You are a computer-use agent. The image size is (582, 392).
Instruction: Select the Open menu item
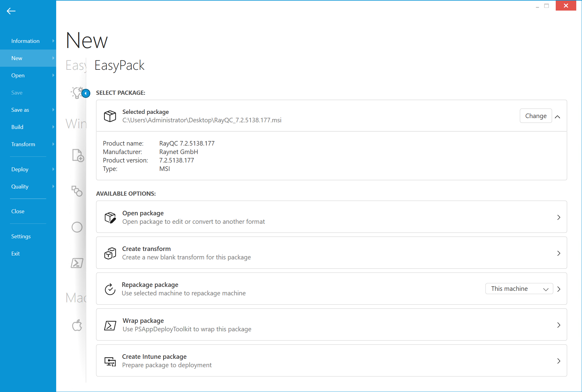28,76
